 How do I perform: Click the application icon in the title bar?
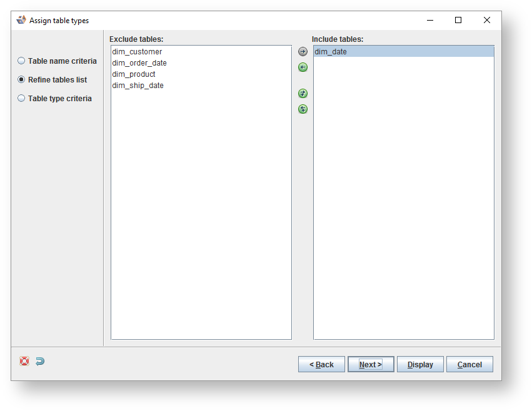(21, 20)
